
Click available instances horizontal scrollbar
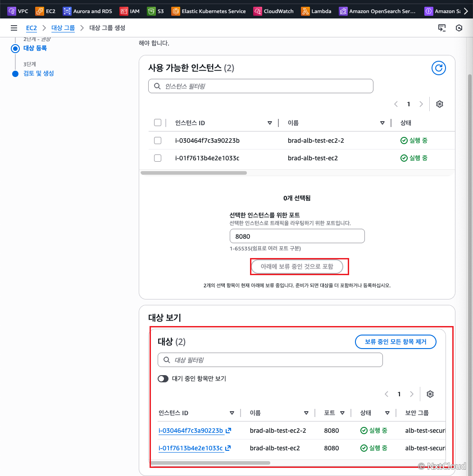(194, 173)
